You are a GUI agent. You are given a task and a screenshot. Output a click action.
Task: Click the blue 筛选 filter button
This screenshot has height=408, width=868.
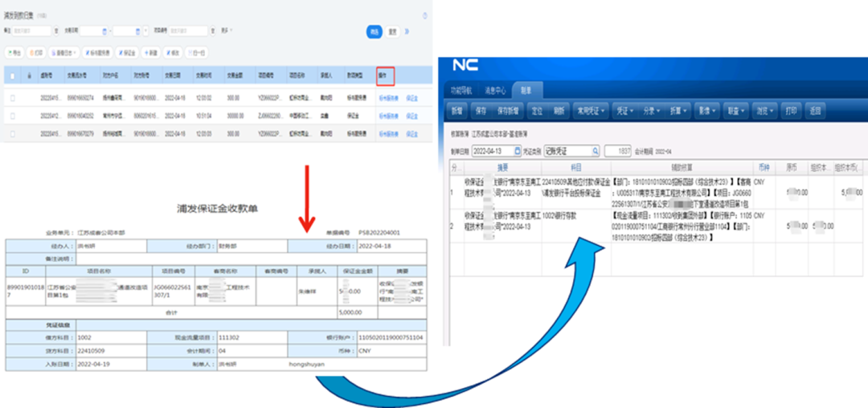tap(374, 31)
